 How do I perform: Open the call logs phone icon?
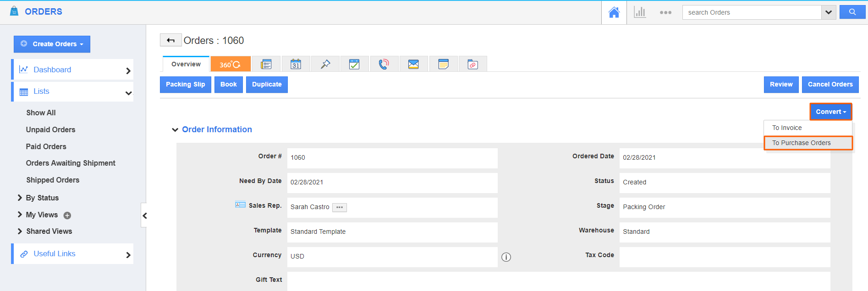(x=384, y=64)
